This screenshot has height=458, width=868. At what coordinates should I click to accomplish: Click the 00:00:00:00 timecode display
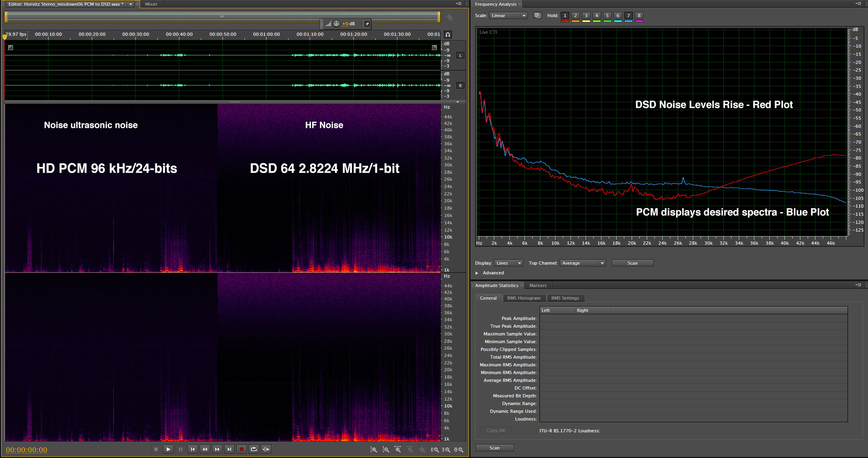pos(26,450)
